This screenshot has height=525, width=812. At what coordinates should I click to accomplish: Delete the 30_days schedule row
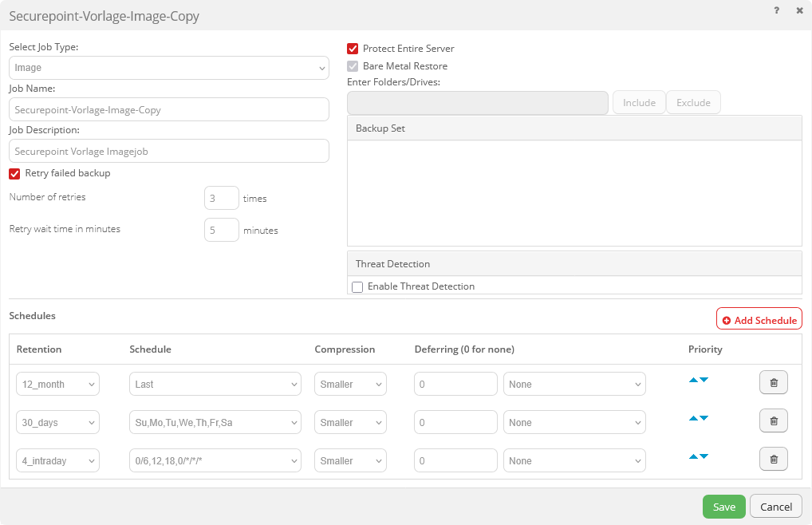pos(773,421)
